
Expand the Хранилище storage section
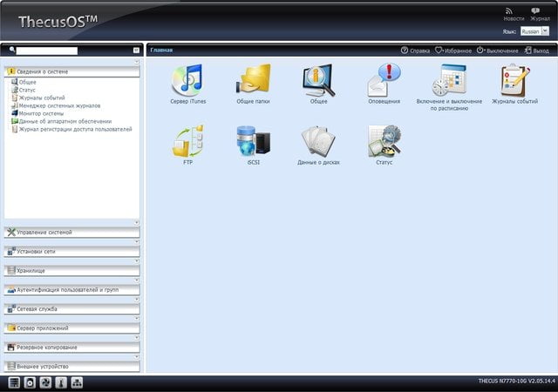coord(71,271)
